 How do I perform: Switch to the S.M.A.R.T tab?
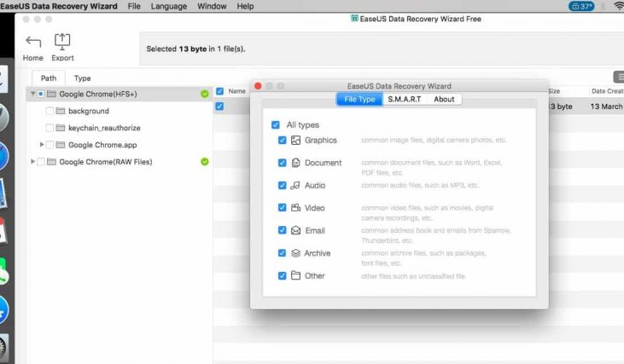tap(404, 100)
